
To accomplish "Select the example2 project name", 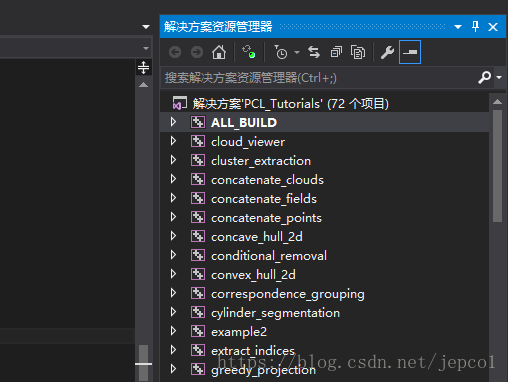I will pos(239,332).
